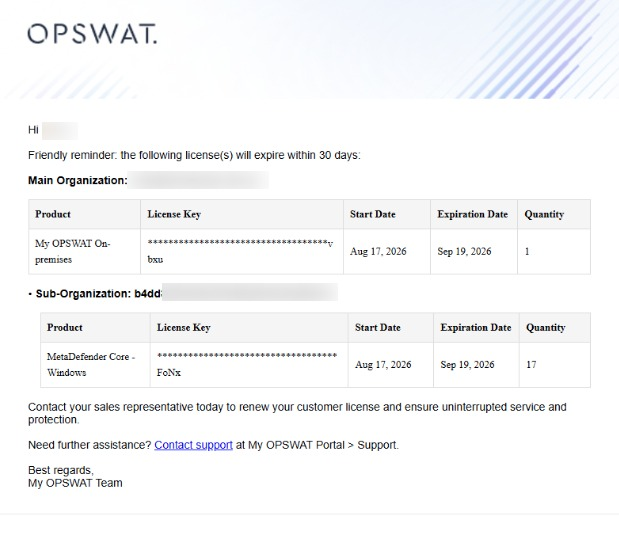619x533 pixels.
Task: Select the license key ending in vbxu
Action: (x=240, y=251)
